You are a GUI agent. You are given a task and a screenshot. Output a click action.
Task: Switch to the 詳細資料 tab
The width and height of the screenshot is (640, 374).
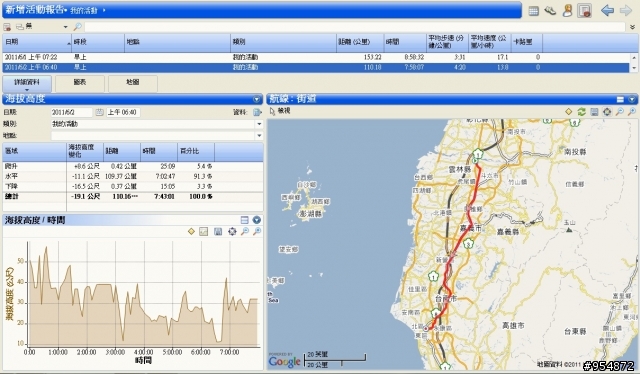point(27,83)
